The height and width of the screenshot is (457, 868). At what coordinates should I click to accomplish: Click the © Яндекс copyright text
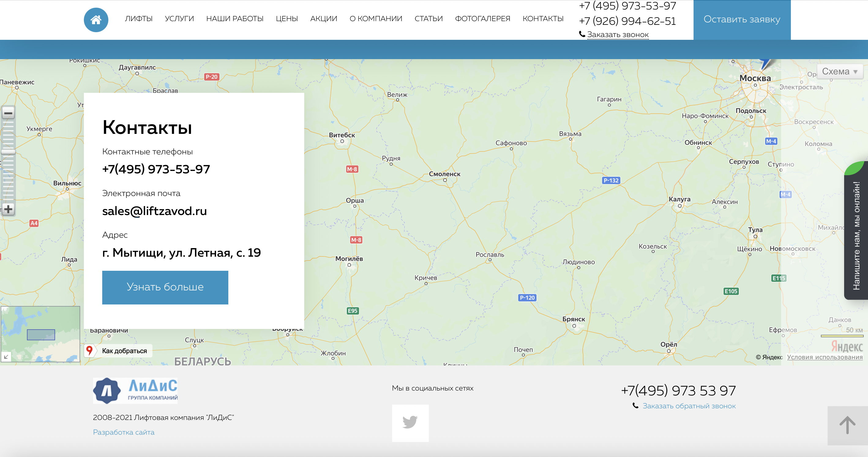pos(769,357)
